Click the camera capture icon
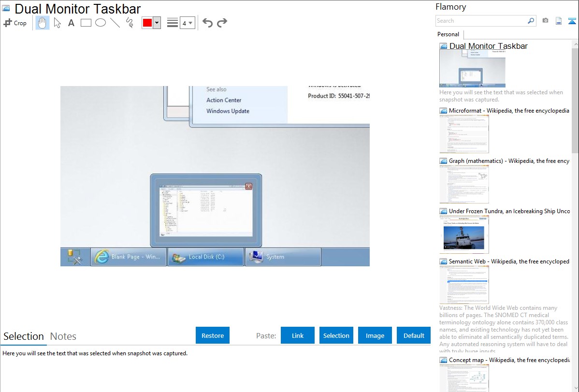 545,21
